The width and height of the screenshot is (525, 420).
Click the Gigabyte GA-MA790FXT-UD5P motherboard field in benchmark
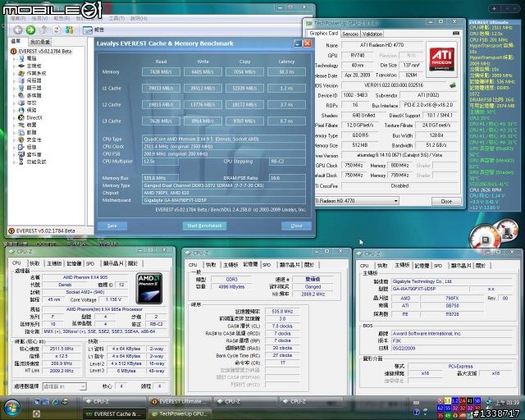click(x=224, y=200)
